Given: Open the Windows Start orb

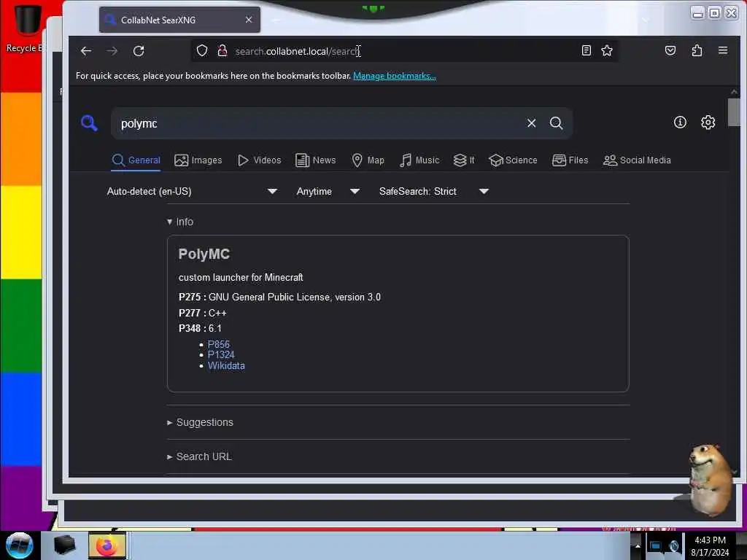Looking at the screenshot, I should pyautogui.click(x=20, y=545).
